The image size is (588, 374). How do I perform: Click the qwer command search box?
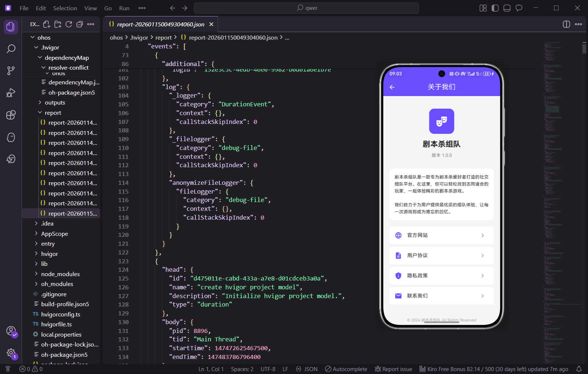click(306, 8)
